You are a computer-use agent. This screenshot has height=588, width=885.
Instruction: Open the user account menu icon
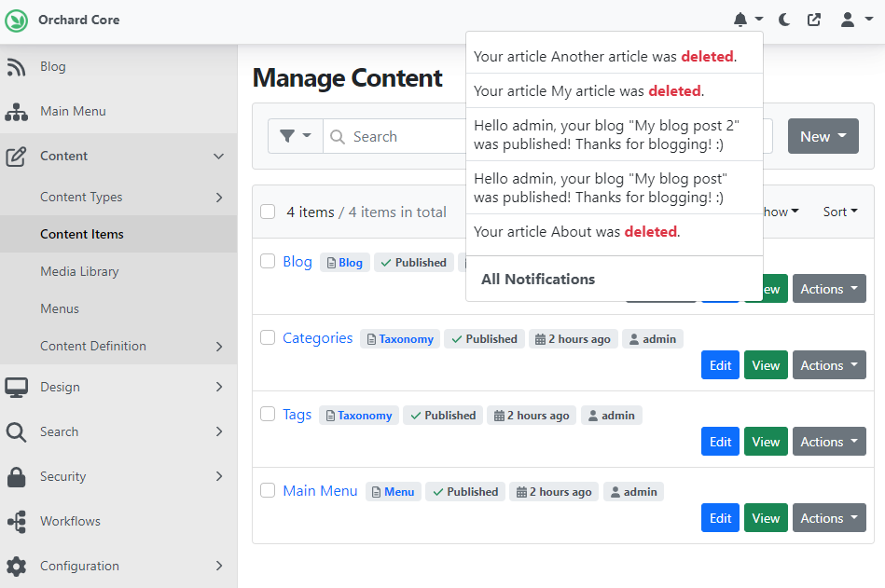point(847,20)
